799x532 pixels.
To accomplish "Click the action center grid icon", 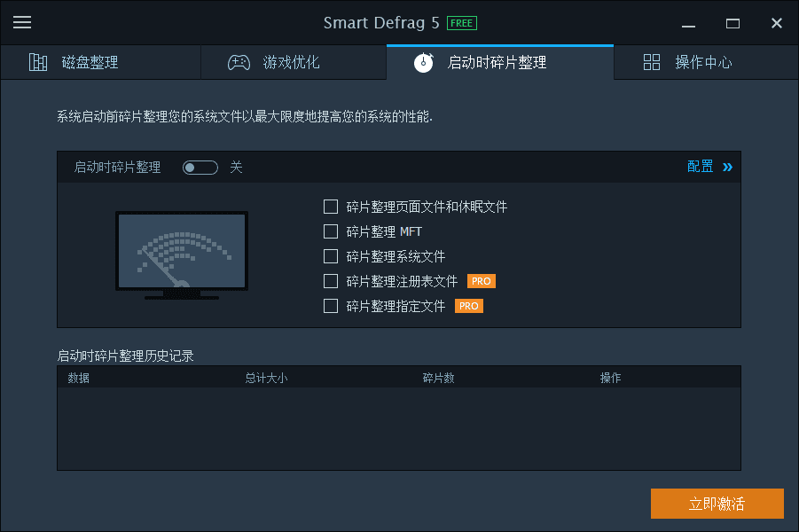I will pos(652,62).
